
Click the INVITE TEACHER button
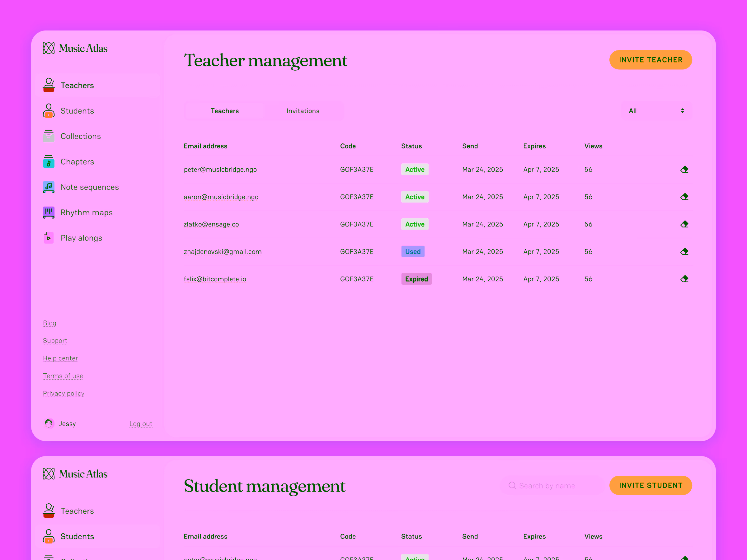pyautogui.click(x=651, y=59)
